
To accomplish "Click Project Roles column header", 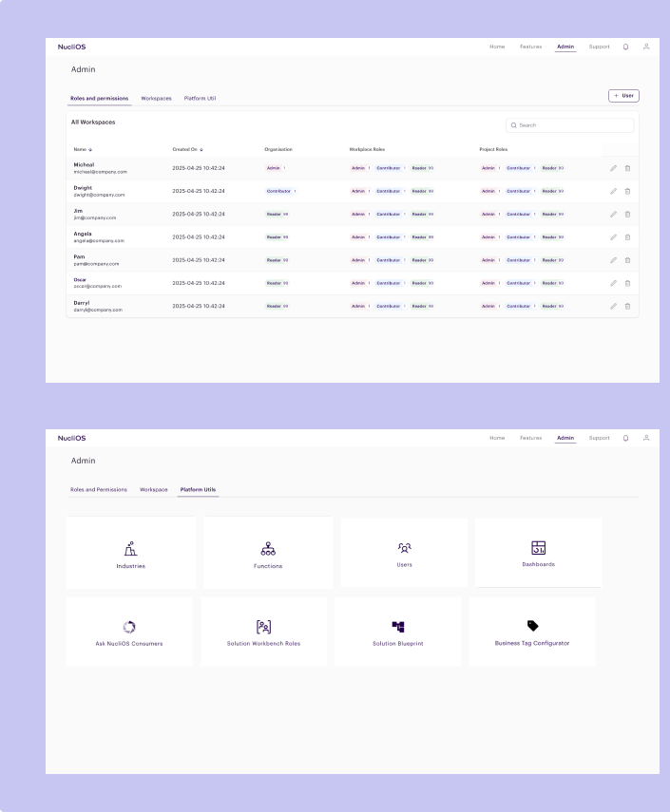I will (493, 150).
